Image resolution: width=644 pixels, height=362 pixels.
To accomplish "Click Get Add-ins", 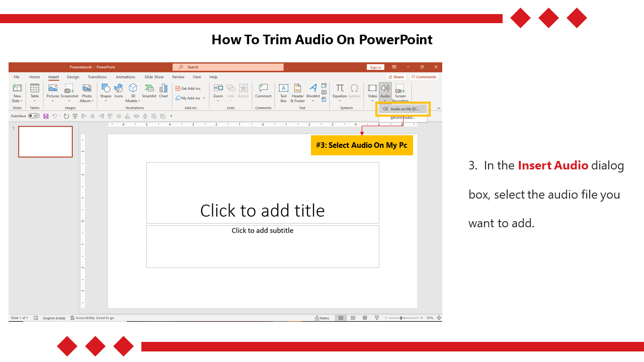I will pyautogui.click(x=188, y=88).
